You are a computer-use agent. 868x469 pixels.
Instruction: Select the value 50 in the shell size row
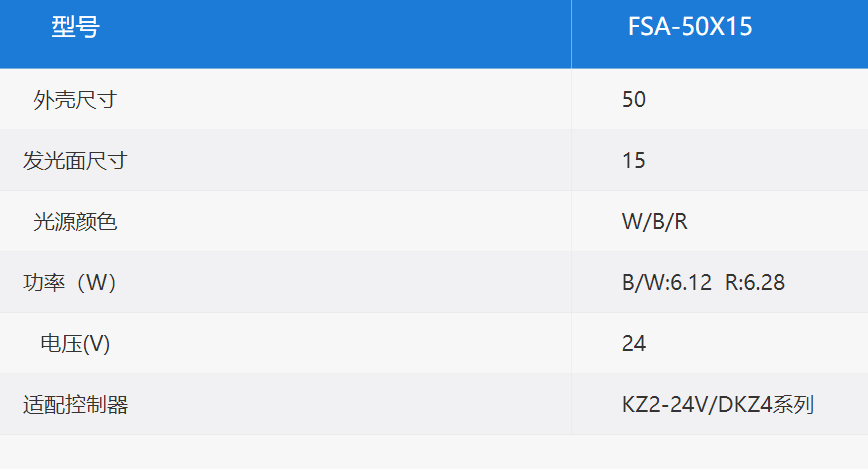coord(634,100)
